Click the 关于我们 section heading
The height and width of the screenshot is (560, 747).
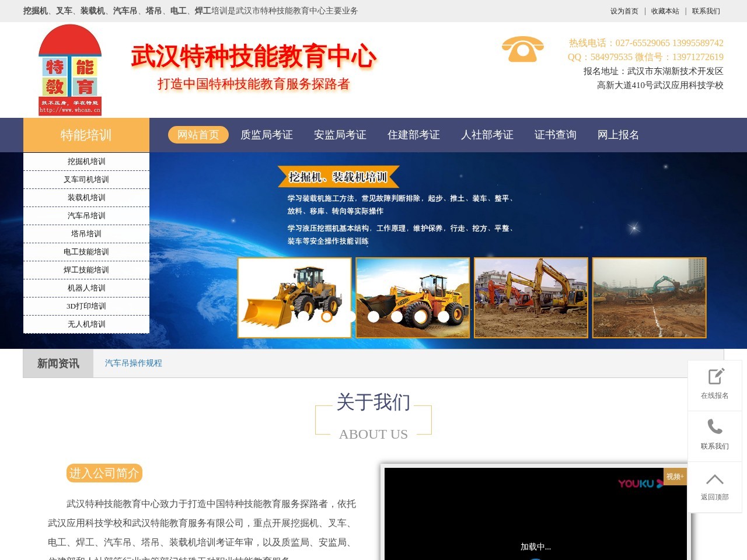tap(373, 402)
